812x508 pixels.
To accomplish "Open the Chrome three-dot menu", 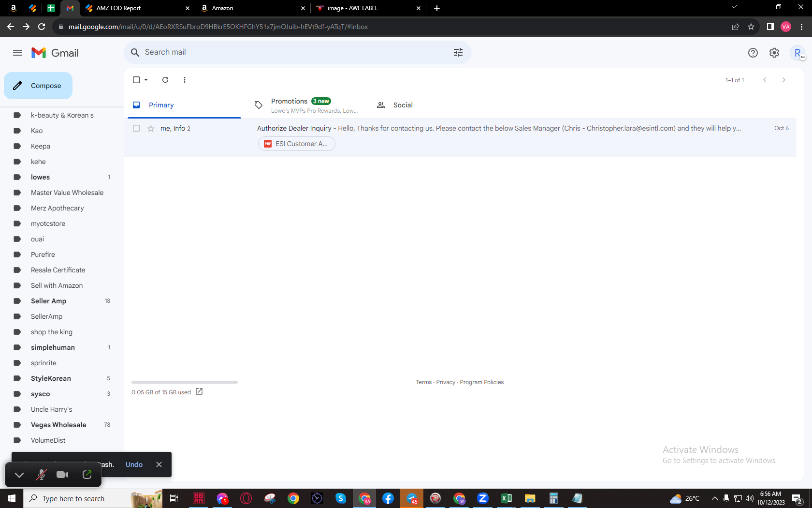I will coord(802,27).
